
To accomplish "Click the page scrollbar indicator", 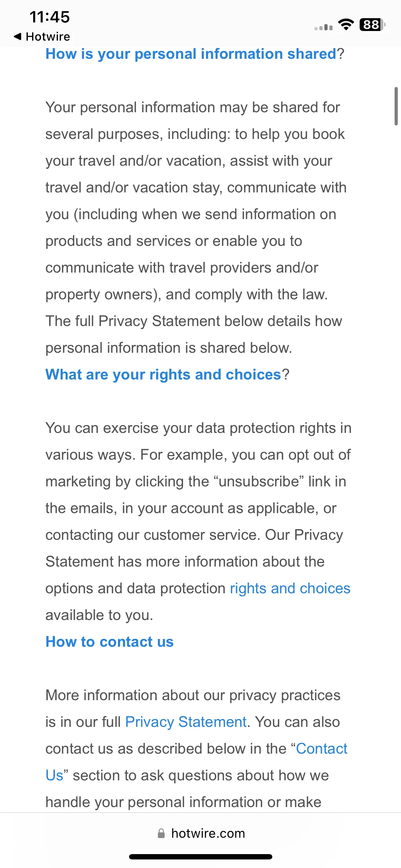I will 396,106.
